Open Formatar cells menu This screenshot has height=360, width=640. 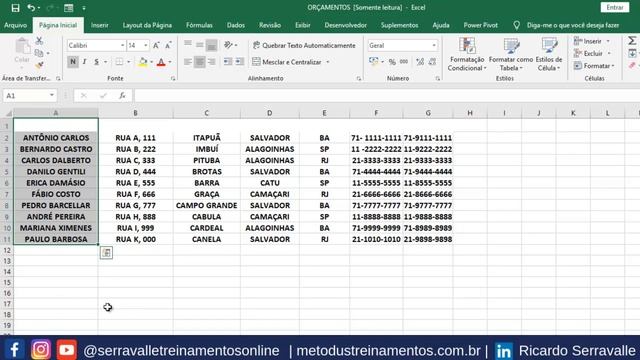[594, 66]
